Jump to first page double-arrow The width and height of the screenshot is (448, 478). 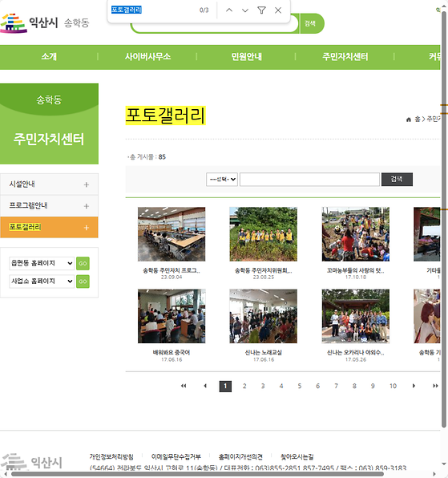click(184, 386)
